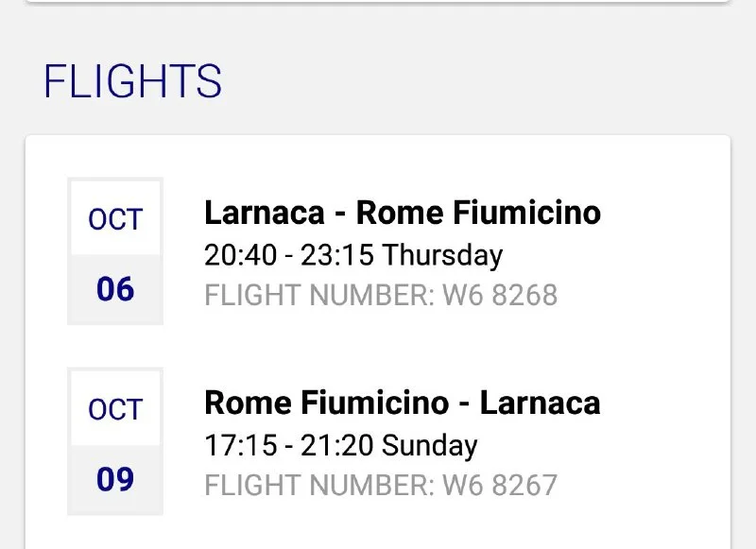Click the day number 06
756x549 pixels.
[115, 289]
